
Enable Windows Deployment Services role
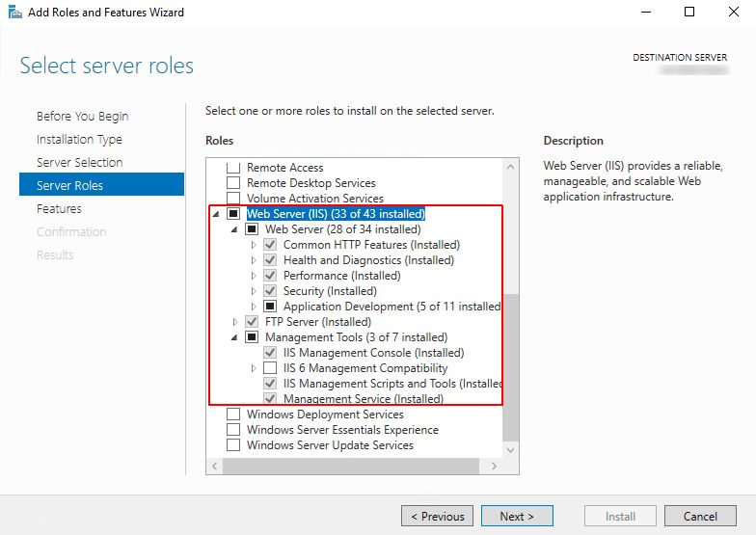[232, 415]
